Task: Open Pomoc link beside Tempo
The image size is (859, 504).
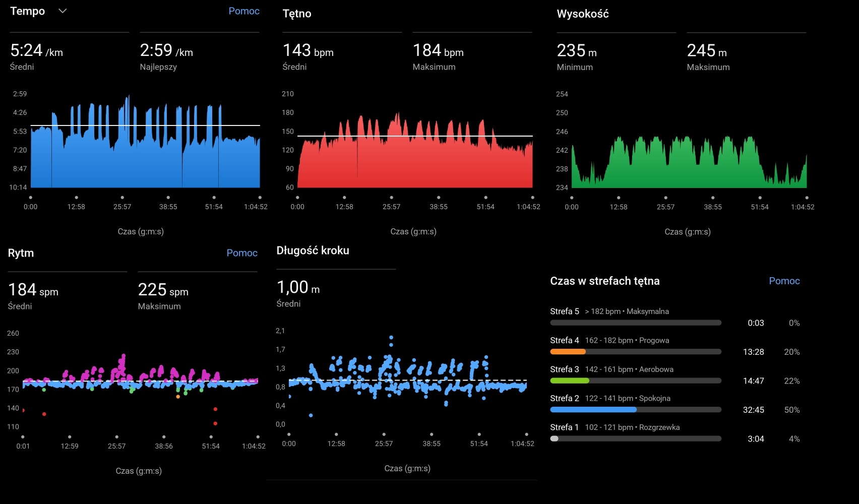Action: pos(244,11)
